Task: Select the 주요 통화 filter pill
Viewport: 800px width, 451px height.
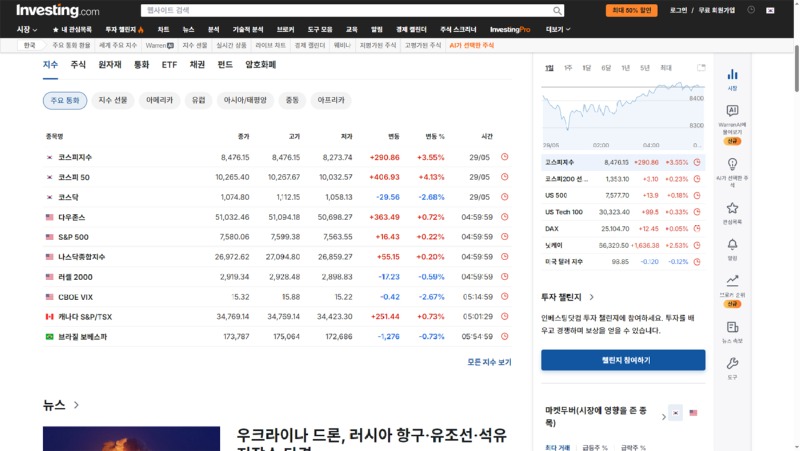Action: coord(65,101)
